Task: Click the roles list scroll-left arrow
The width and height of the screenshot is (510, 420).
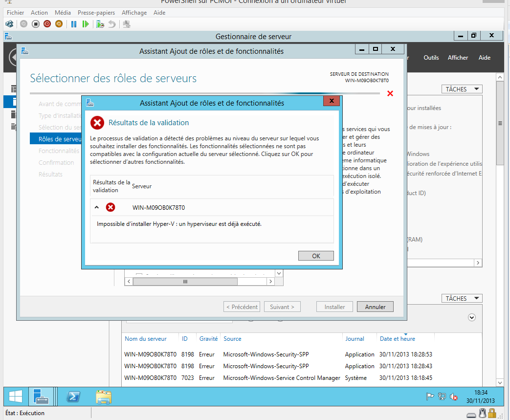Action: coord(129,282)
